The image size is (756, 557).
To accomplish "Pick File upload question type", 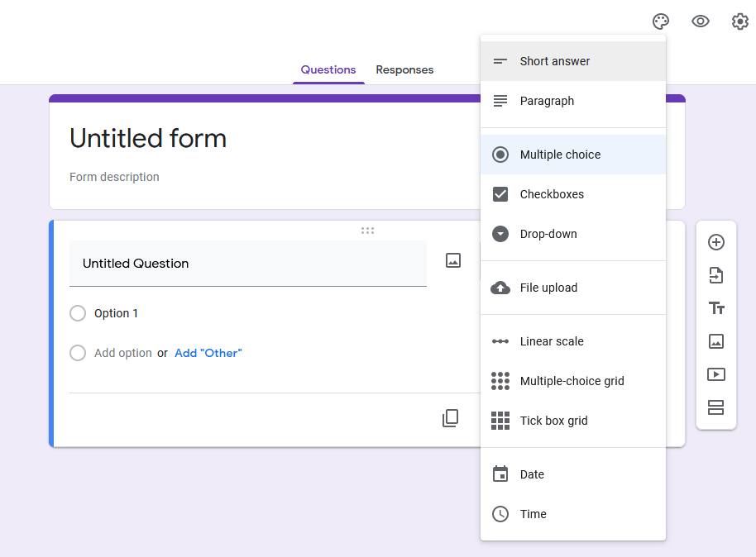I will tap(573, 288).
